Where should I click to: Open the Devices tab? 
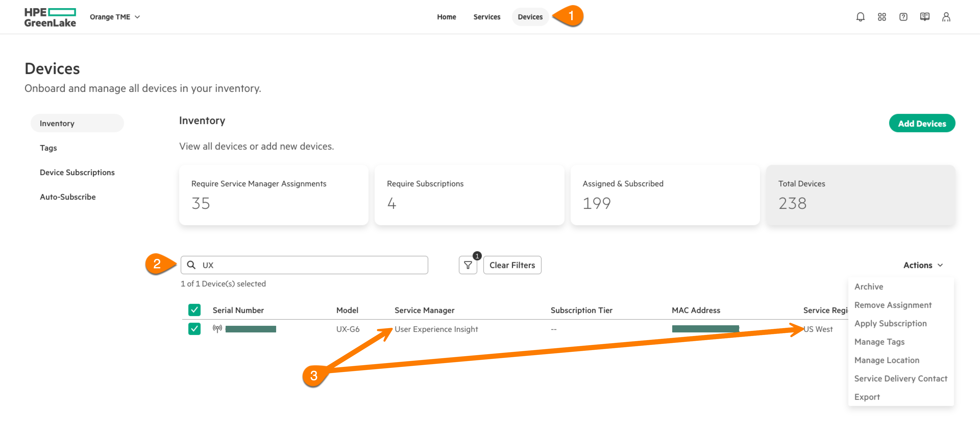tap(530, 17)
